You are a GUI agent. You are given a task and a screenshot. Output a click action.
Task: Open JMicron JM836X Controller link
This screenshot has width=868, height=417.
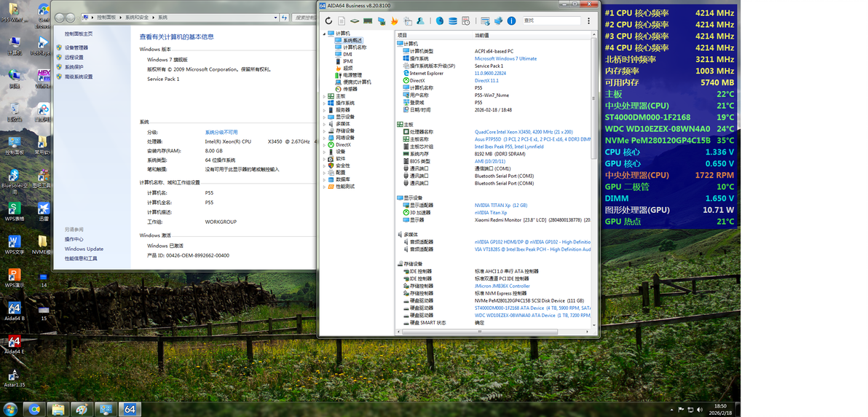pos(502,286)
